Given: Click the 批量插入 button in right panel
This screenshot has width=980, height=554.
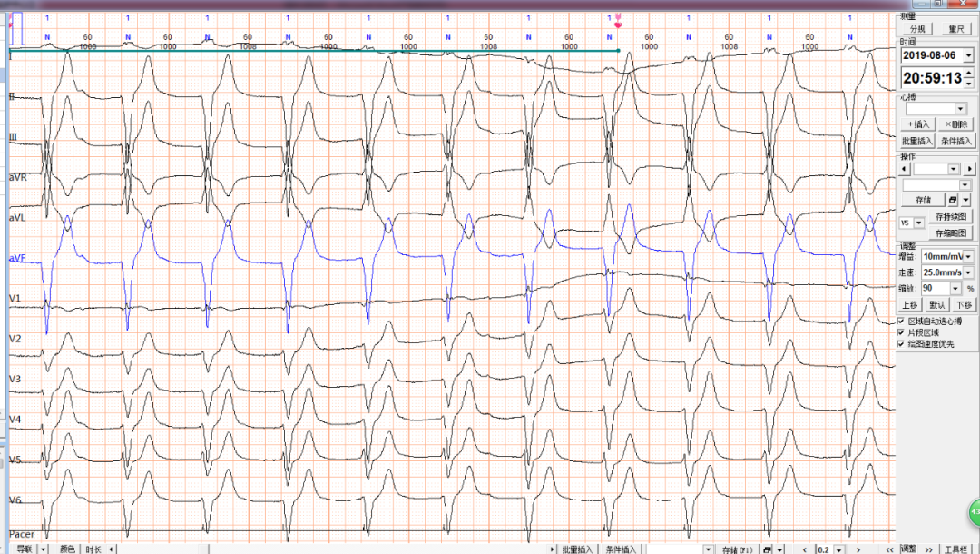Looking at the screenshot, I should point(916,142).
